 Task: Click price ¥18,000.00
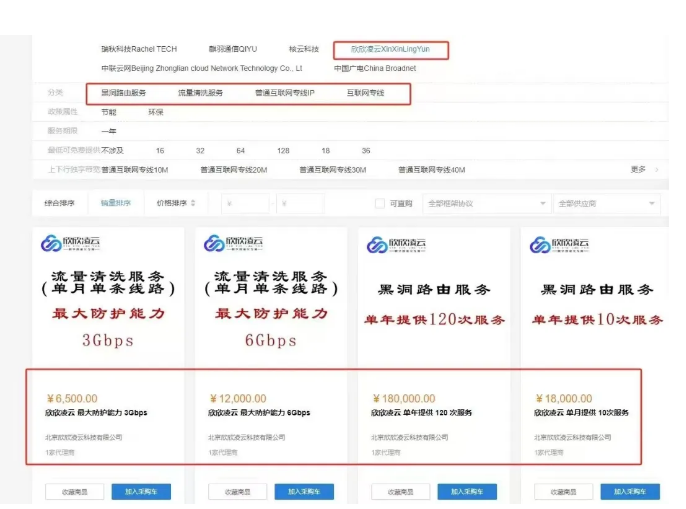point(564,399)
